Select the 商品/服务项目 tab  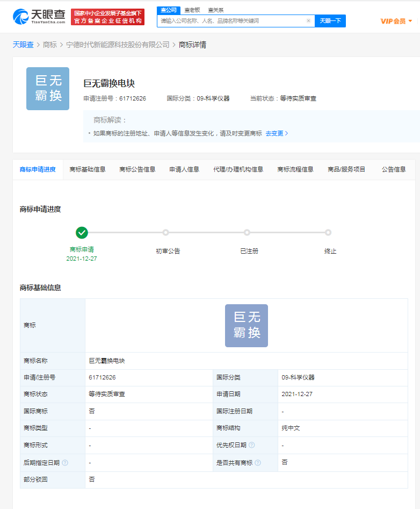click(x=346, y=169)
